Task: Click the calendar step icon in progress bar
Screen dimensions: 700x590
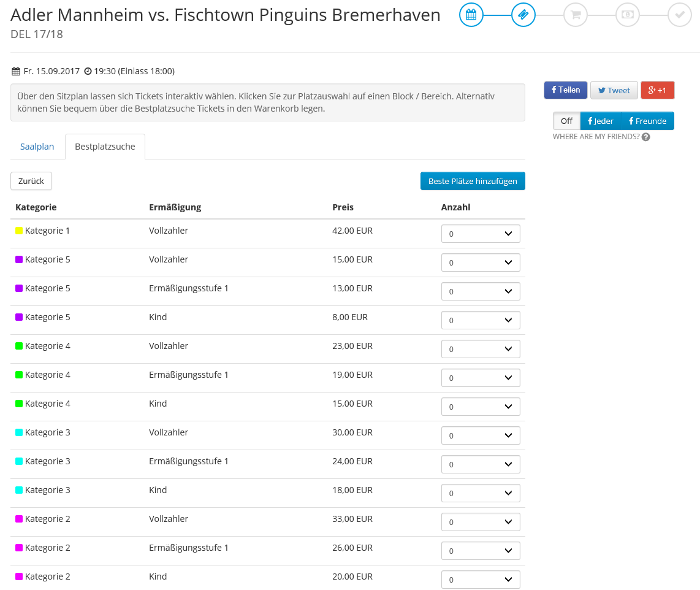Action: tap(471, 15)
